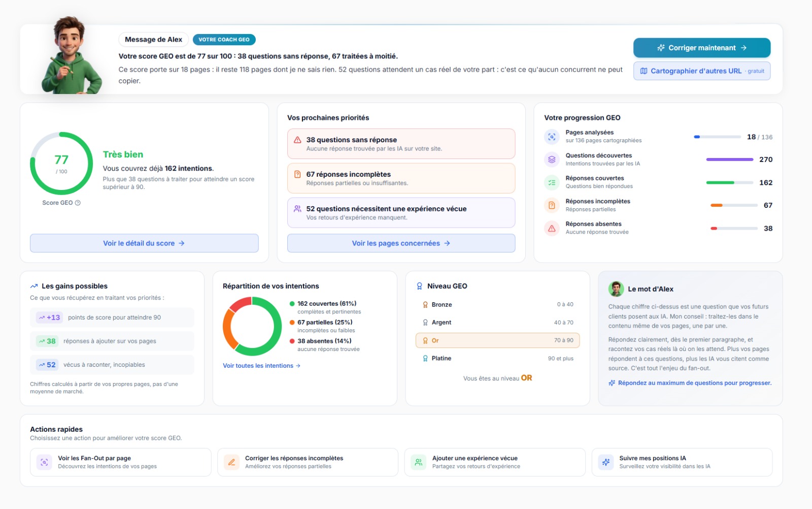Click the Fan-Out scan icon in Actions rapides
Screen dimensions: 812x509
tap(44, 462)
